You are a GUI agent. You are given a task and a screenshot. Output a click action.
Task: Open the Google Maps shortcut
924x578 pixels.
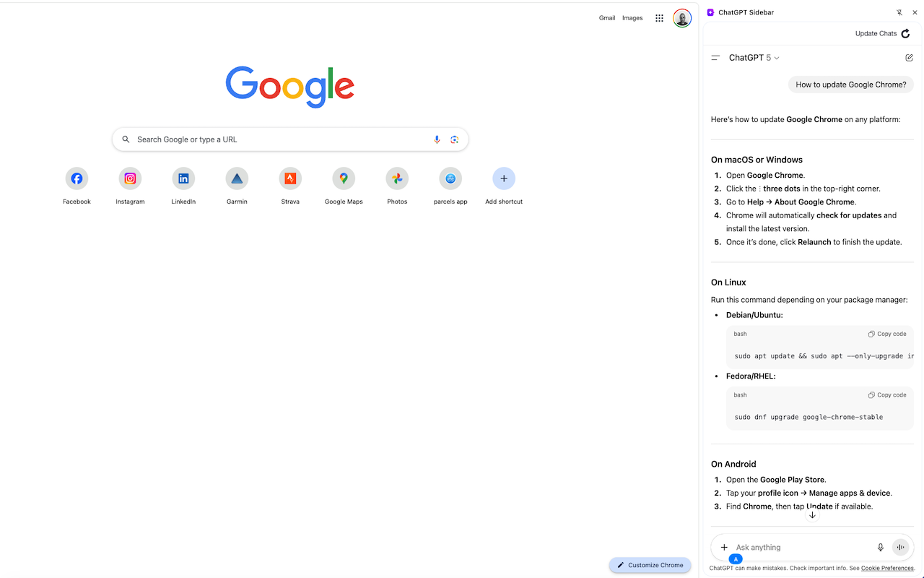pos(344,178)
